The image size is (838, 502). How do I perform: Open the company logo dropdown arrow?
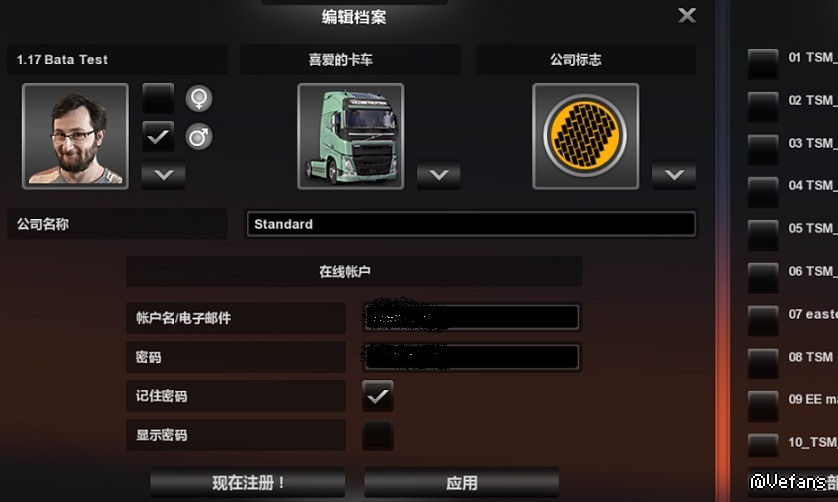tap(674, 174)
